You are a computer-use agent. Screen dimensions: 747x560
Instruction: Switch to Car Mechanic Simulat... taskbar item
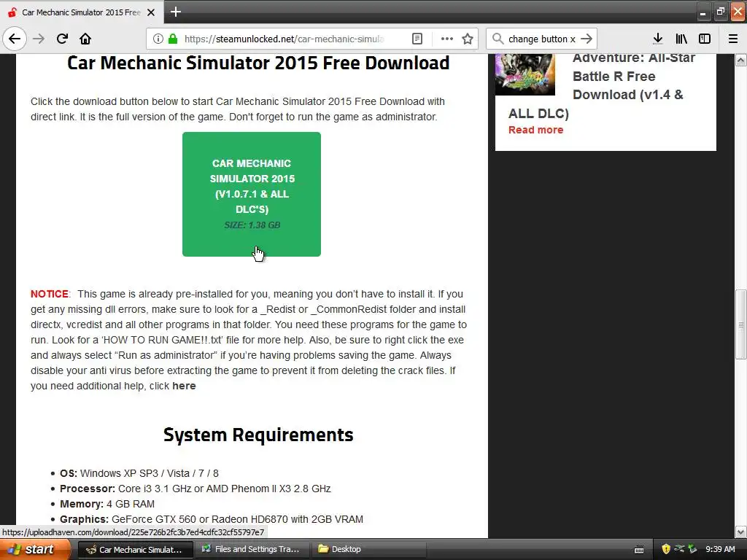coord(135,550)
